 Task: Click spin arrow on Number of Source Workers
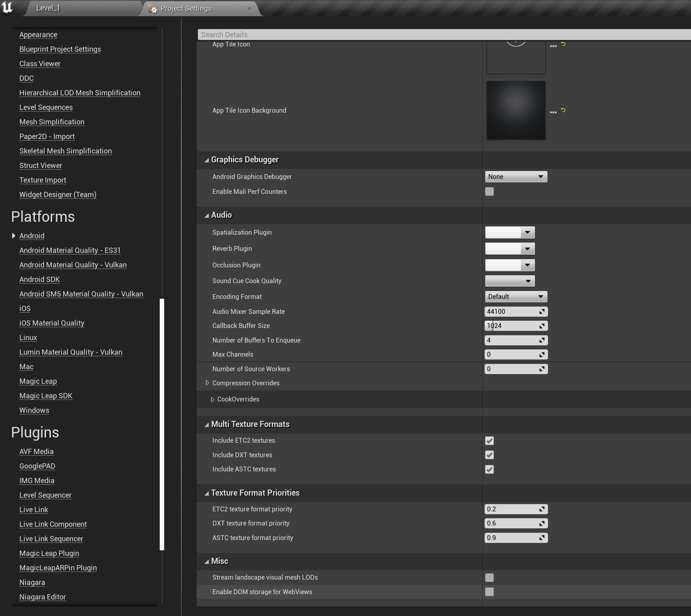[x=542, y=369]
